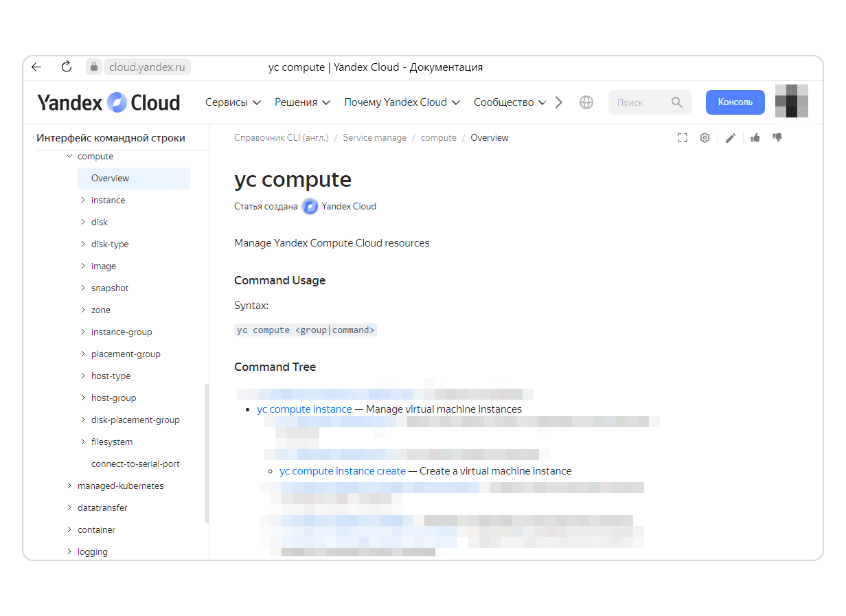
Task: Follow the yc compute instance create link
Action: point(342,471)
